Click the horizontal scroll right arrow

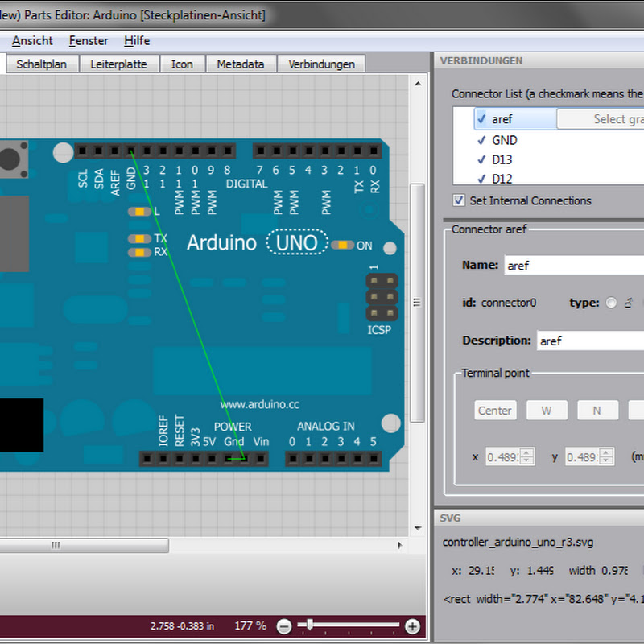tap(400, 546)
